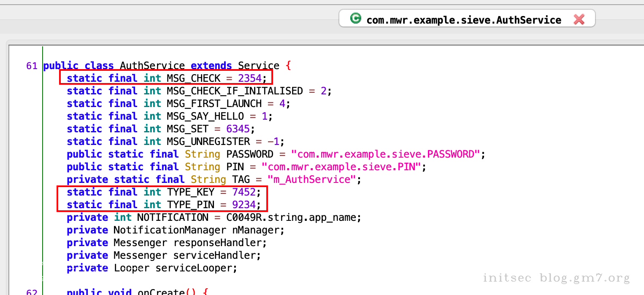Select the responseHandler Messenger field
Screen dimensions: 644x295
tap(220, 243)
